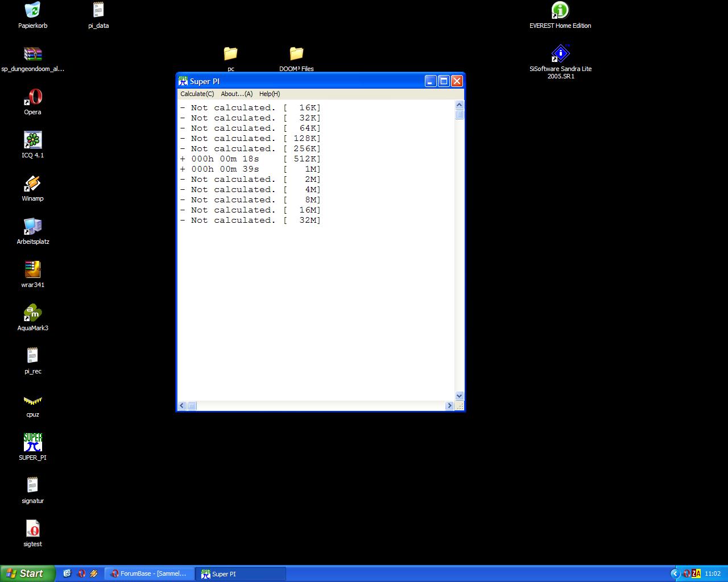Open the Windows Start menu

point(27,573)
